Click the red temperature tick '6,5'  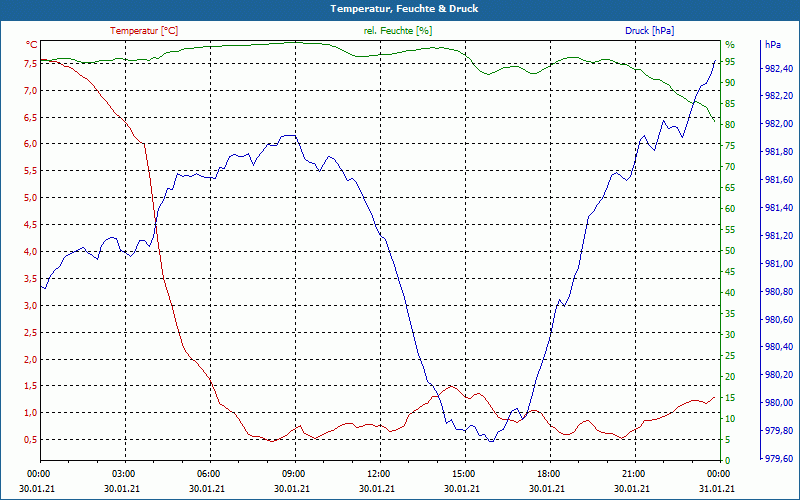[31, 117]
